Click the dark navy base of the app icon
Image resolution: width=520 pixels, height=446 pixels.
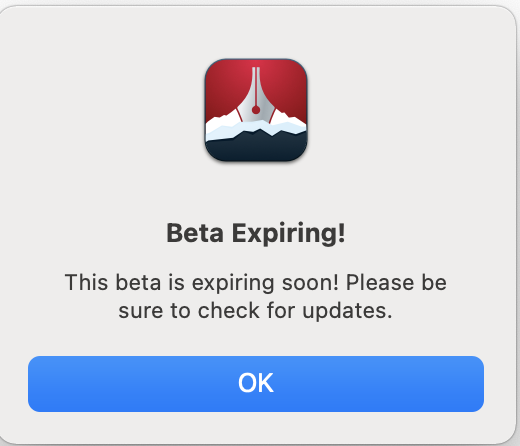(x=256, y=148)
